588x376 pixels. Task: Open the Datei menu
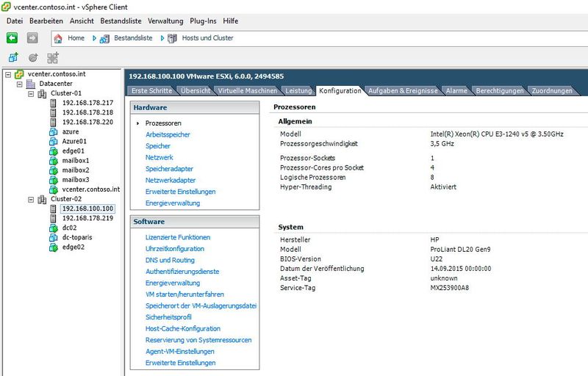15,21
